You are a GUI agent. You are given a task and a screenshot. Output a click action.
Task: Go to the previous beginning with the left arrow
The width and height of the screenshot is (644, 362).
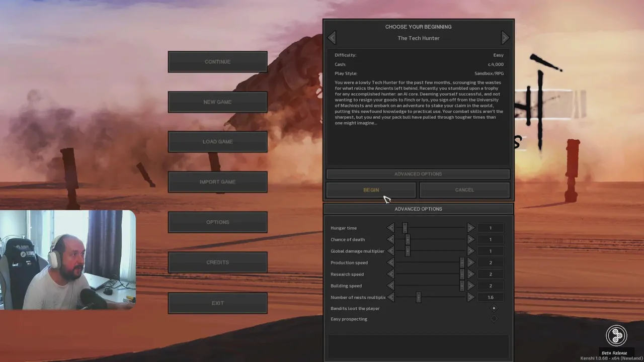coord(331,38)
